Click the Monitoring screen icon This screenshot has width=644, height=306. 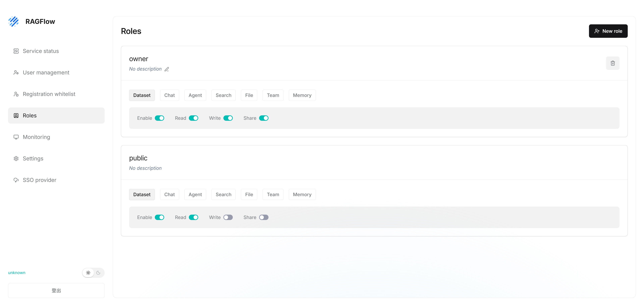16,137
